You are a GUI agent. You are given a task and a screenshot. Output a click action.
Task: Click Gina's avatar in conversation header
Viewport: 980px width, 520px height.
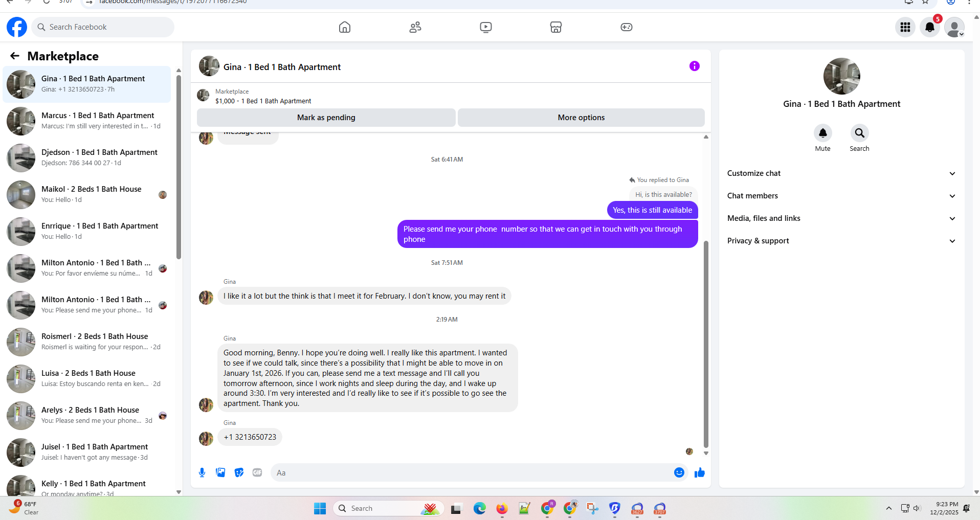209,66
